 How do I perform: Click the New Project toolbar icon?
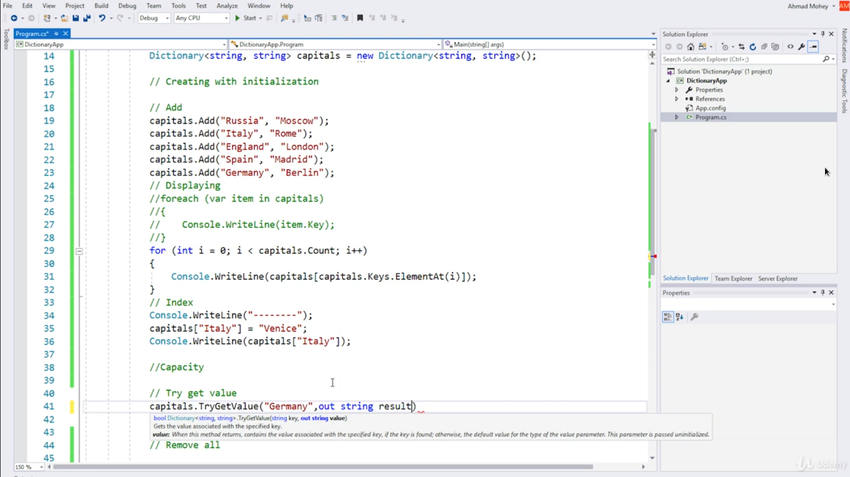coord(47,18)
